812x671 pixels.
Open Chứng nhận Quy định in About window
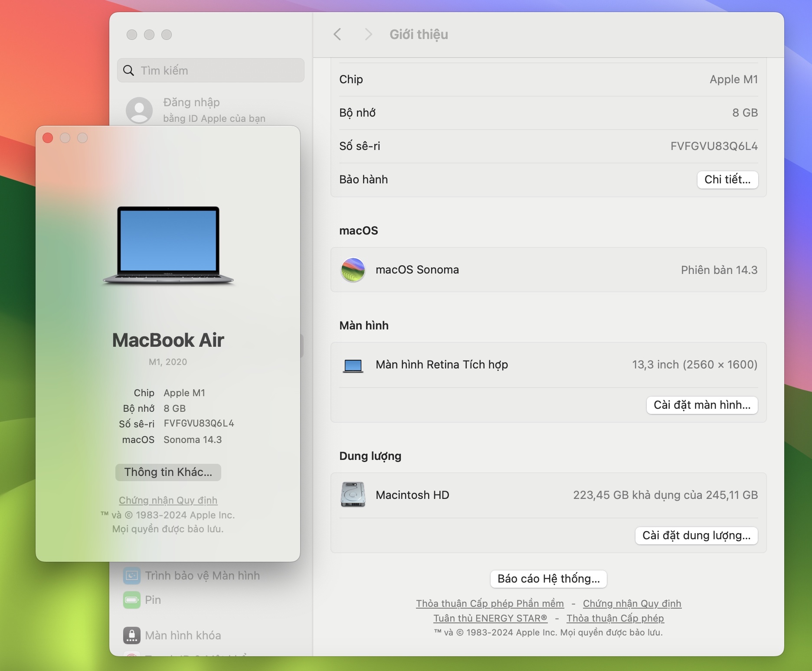(x=168, y=500)
